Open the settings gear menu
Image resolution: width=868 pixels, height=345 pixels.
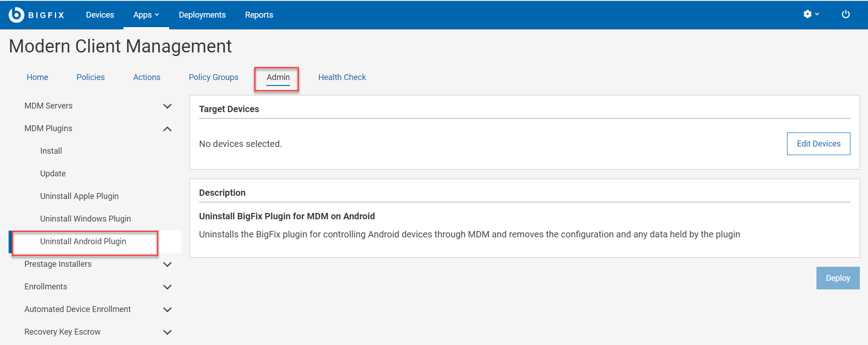811,14
